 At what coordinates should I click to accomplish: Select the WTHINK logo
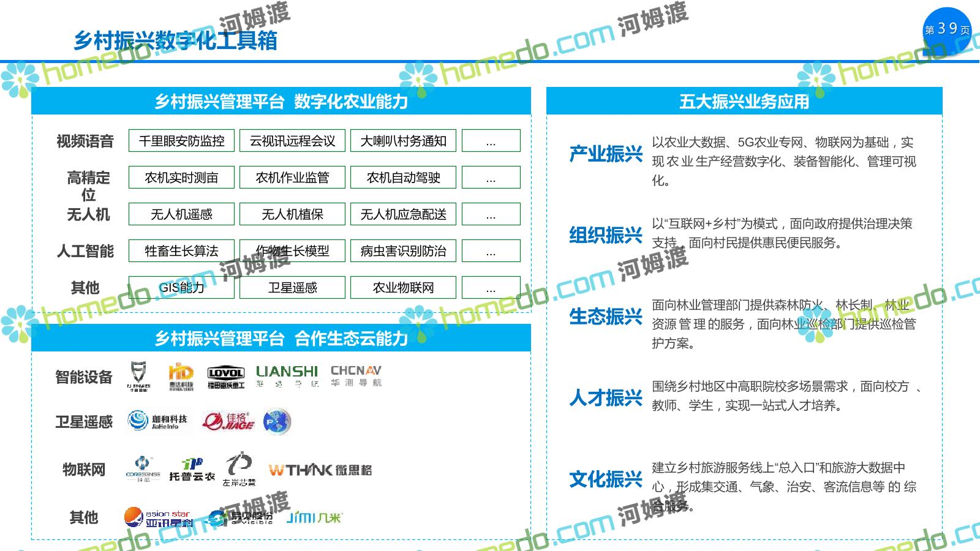pos(320,470)
